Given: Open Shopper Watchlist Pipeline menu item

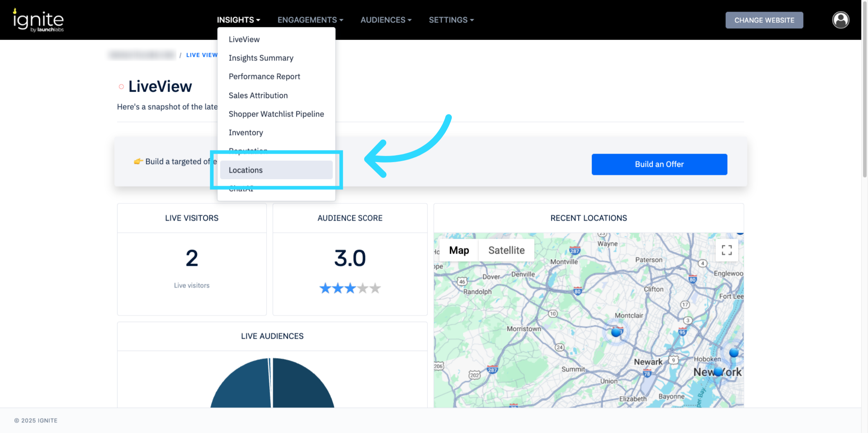Looking at the screenshot, I should (276, 114).
